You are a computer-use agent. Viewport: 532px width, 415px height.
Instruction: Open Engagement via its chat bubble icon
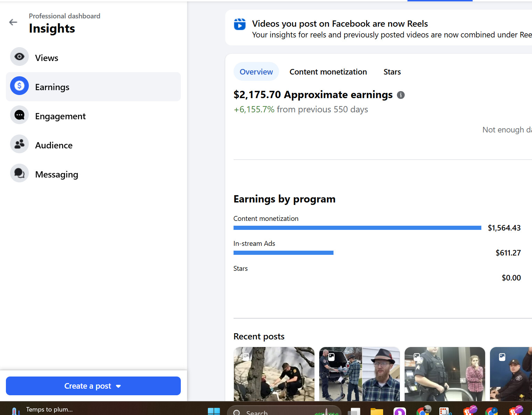click(x=19, y=115)
